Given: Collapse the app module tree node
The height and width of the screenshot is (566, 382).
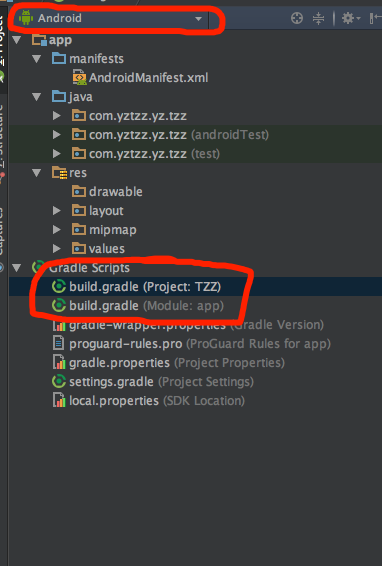Looking at the screenshot, I should click(x=17, y=40).
